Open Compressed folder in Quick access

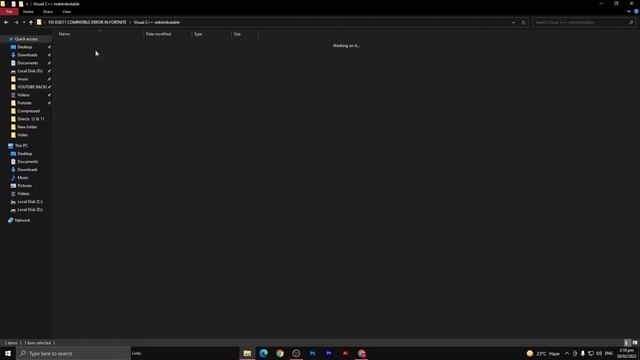28,111
